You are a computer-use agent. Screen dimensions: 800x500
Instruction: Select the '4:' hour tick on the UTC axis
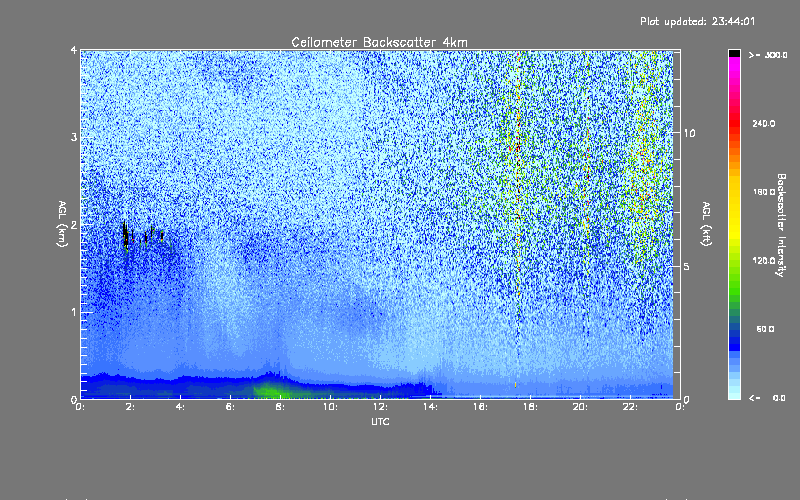pos(181,407)
